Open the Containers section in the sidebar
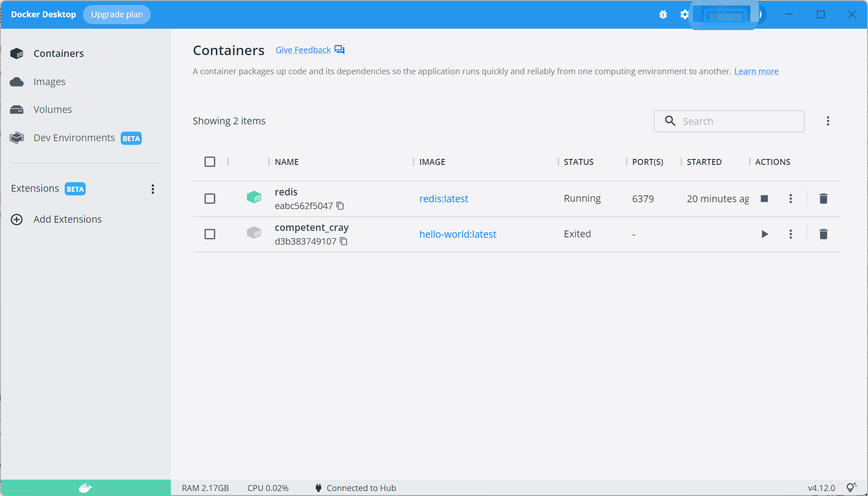This screenshot has height=496, width=868. coord(58,53)
